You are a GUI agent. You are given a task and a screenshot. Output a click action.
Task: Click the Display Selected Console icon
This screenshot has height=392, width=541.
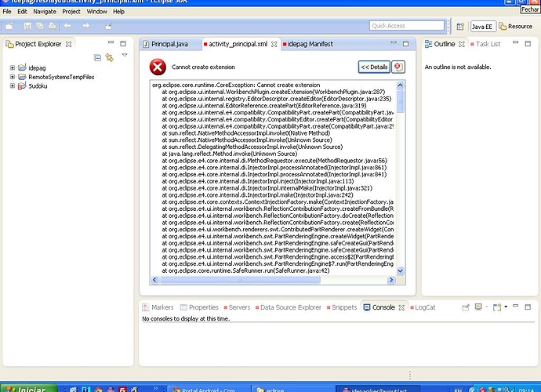tap(478, 307)
